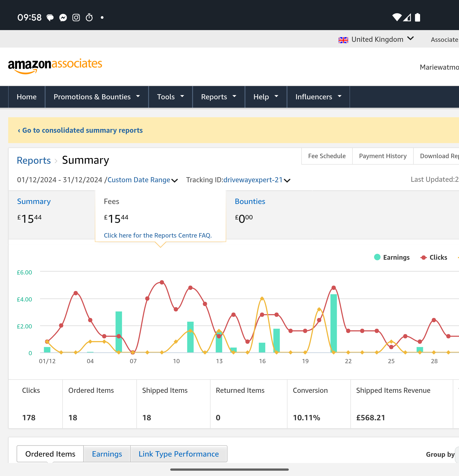Click the £6.00 axis label
Viewport: 459px width, 476px height.
click(24, 272)
